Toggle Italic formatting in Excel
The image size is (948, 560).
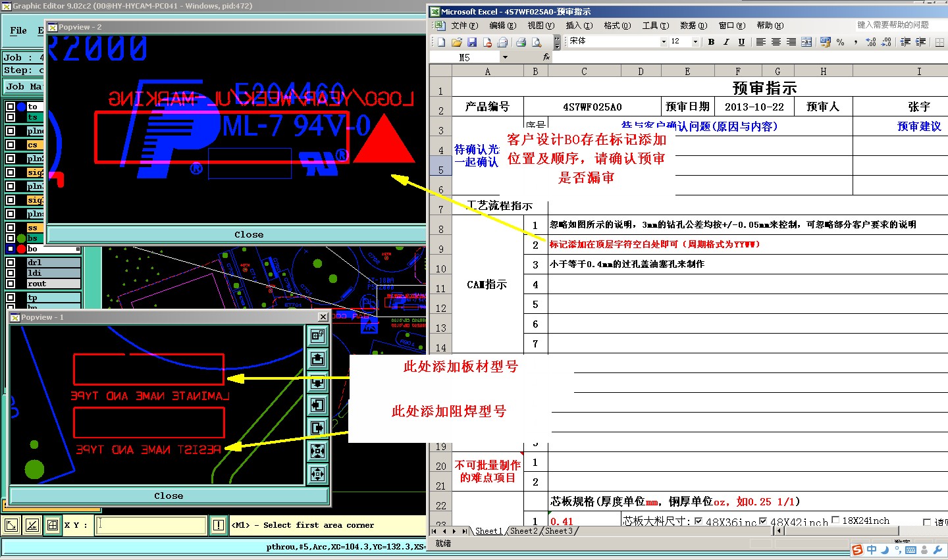click(x=726, y=42)
